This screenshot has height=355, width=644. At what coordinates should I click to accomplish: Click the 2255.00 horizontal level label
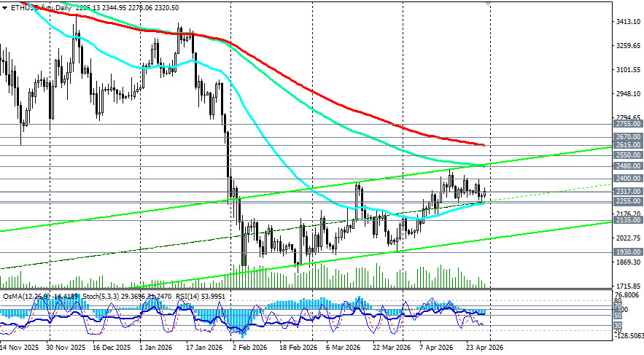tap(629, 201)
